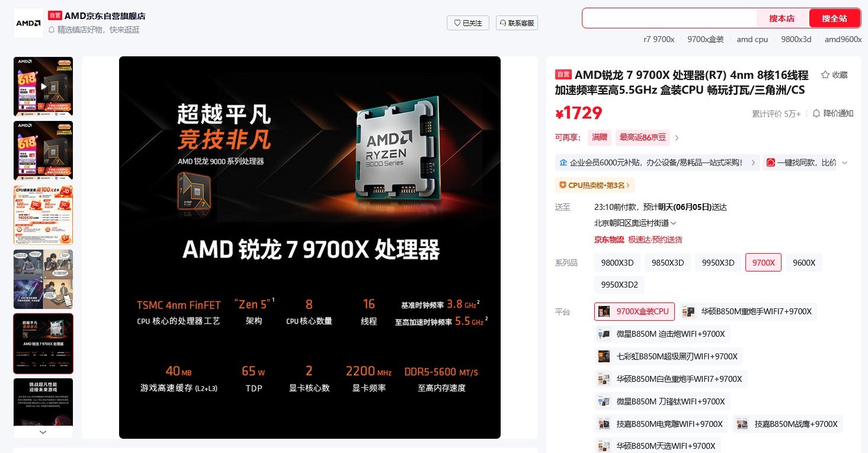Expand promotions with the right chevron
The image size is (868, 453).
coord(677,138)
